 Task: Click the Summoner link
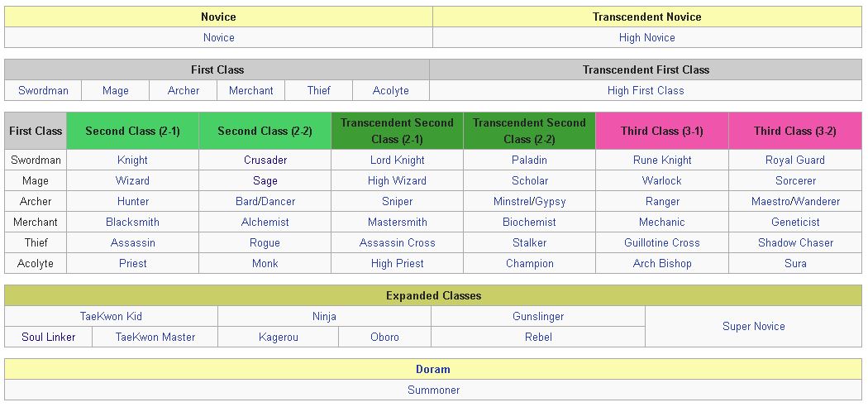click(x=433, y=390)
